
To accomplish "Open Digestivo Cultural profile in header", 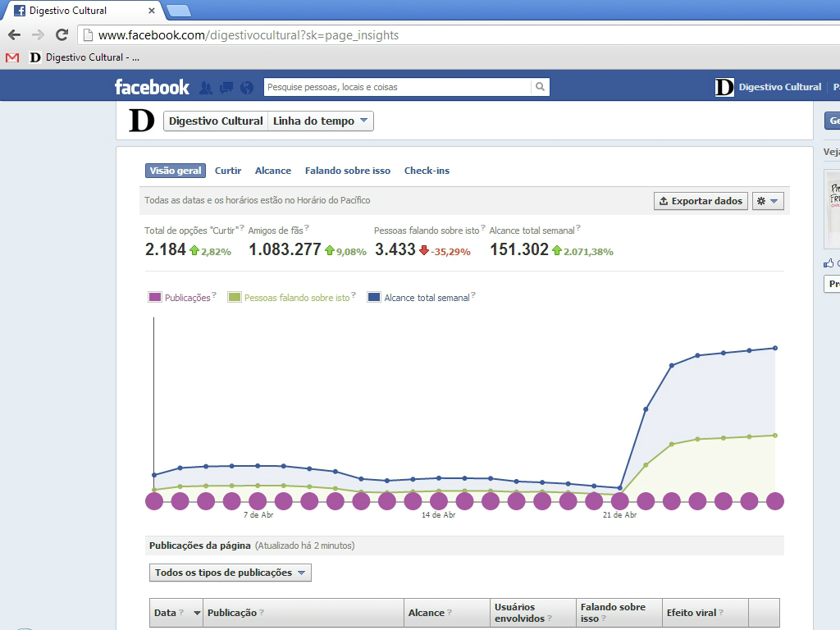I will click(x=768, y=87).
